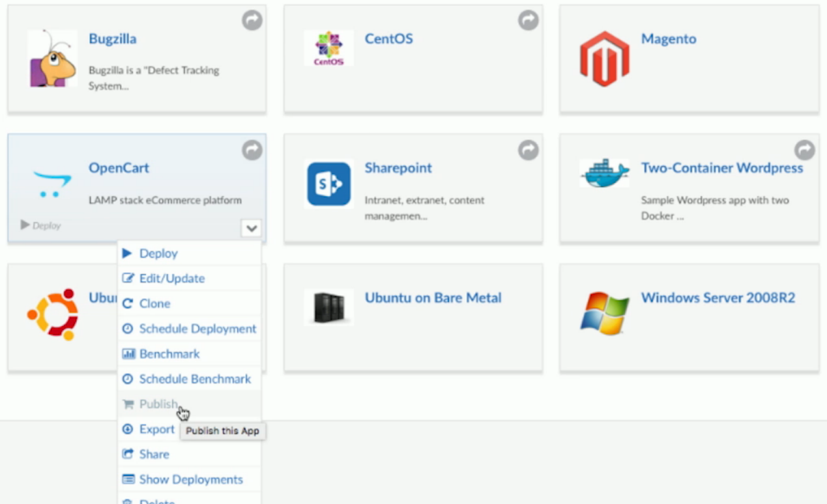
Task: Click the Magento logo icon
Action: [x=604, y=59]
